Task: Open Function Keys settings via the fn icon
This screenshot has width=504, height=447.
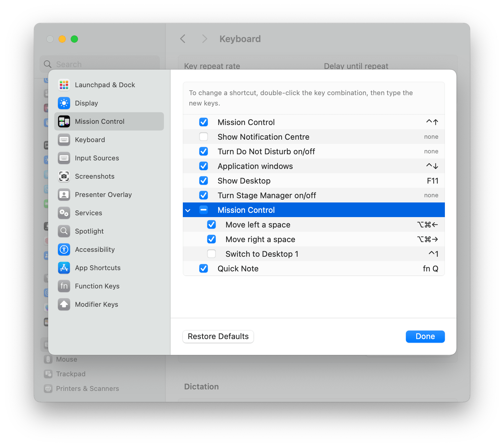Action: [64, 286]
